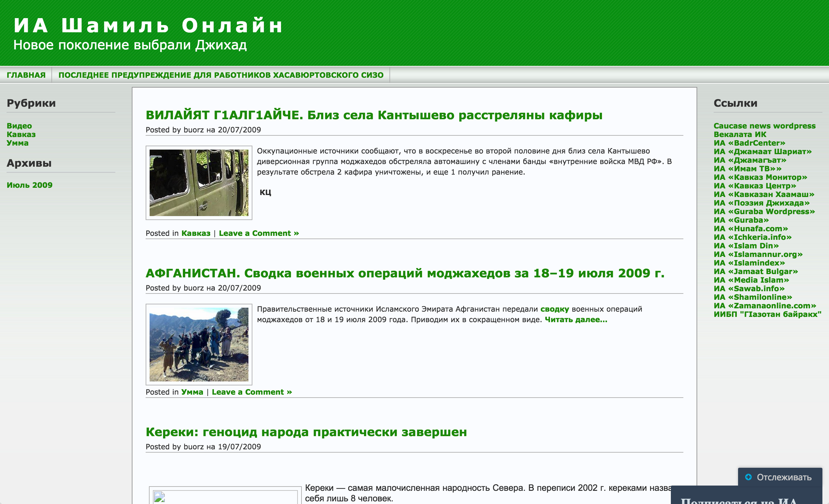The image size is (829, 504).
Task: Open the mountain fighters group photo thumbnail
Action: (199, 344)
